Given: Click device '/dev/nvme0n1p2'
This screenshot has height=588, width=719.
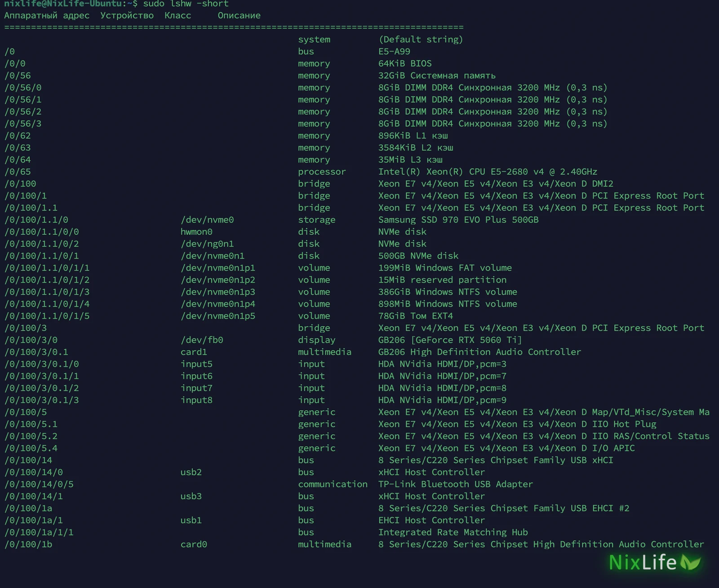Looking at the screenshot, I should 218,280.
